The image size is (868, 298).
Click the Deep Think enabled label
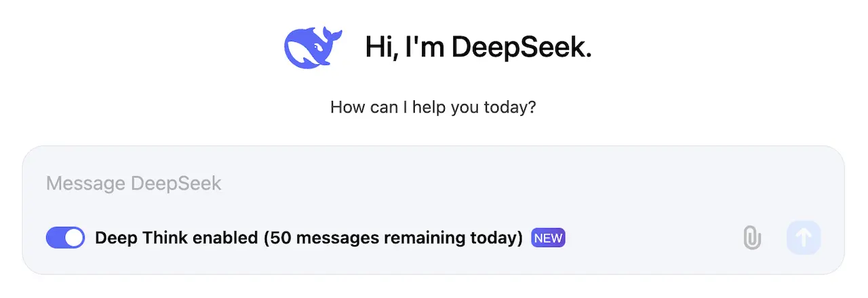click(x=176, y=238)
